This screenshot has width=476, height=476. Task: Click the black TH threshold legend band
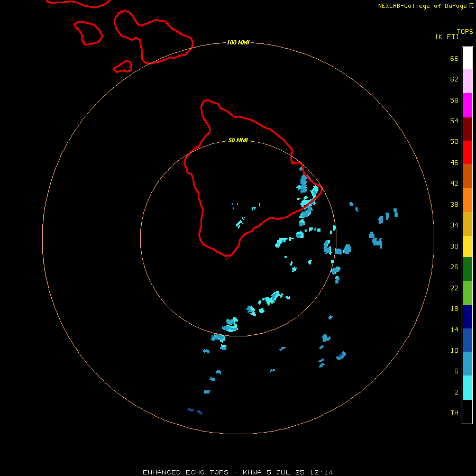467,411
